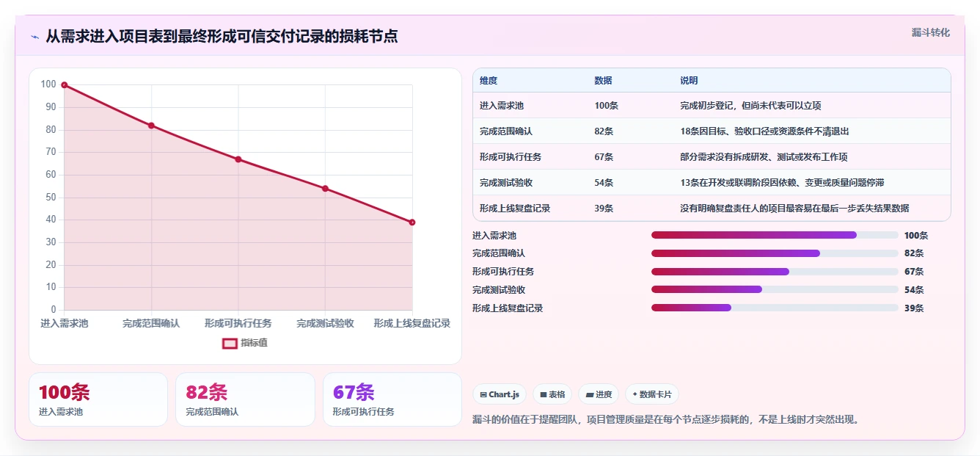Screen dimensions: 980x456
Task: Click the 39条 value beside the progress bar
Action: 914,308
